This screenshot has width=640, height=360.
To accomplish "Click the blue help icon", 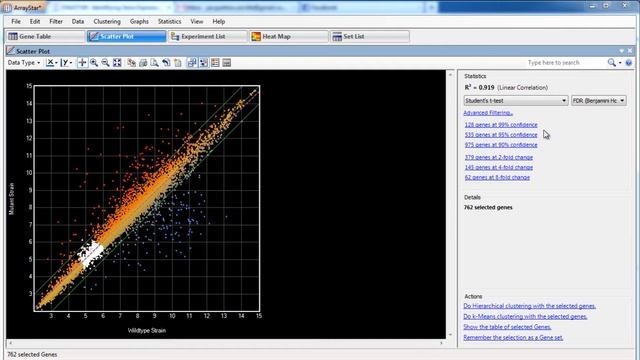I will point(629,62).
